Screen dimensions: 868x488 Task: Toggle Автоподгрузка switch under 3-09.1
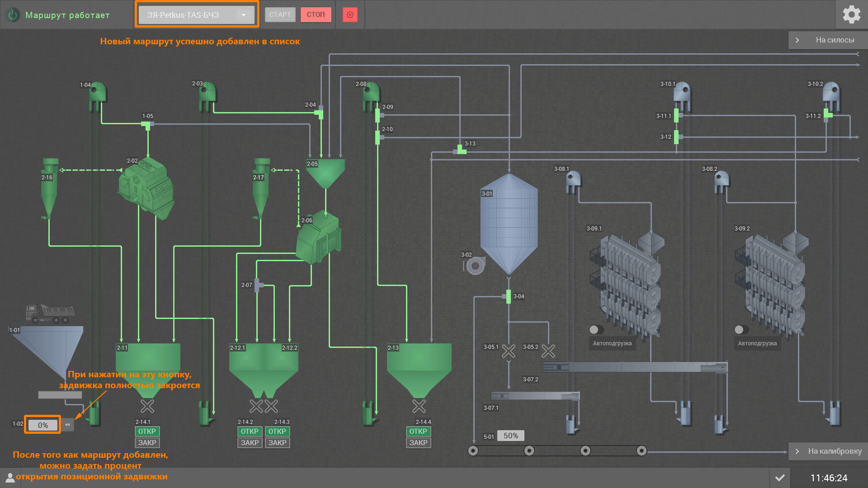596,329
